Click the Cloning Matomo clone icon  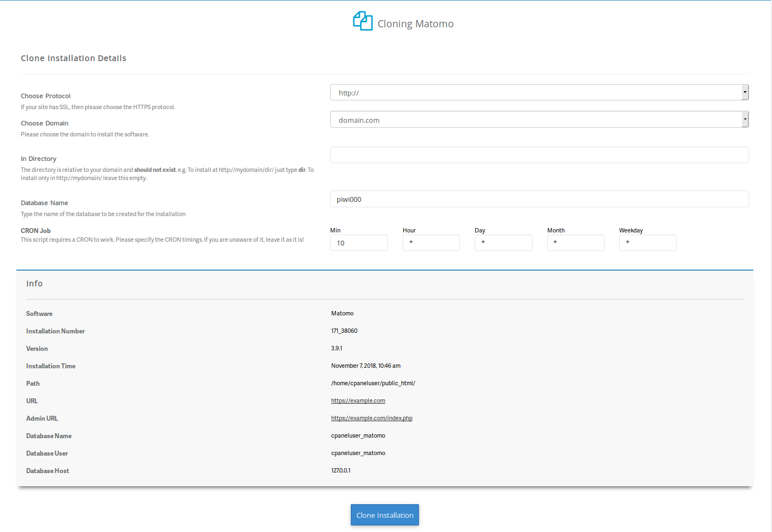(363, 21)
